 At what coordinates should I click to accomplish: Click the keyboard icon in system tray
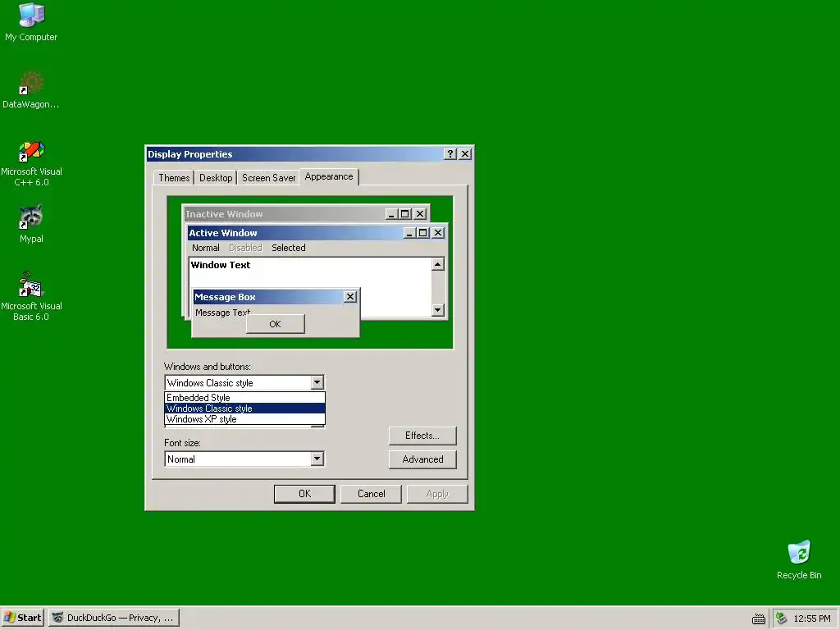pyautogui.click(x=758, y=619)
